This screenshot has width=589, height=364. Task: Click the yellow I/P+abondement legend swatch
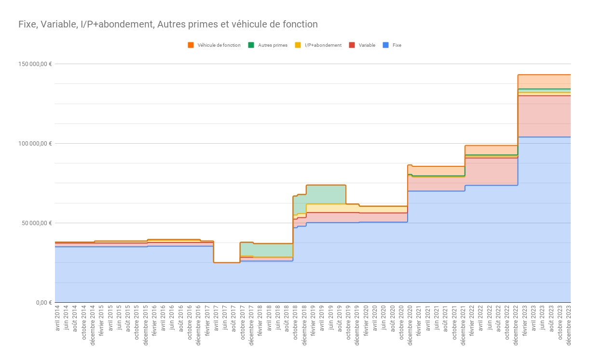coord(298,45)
